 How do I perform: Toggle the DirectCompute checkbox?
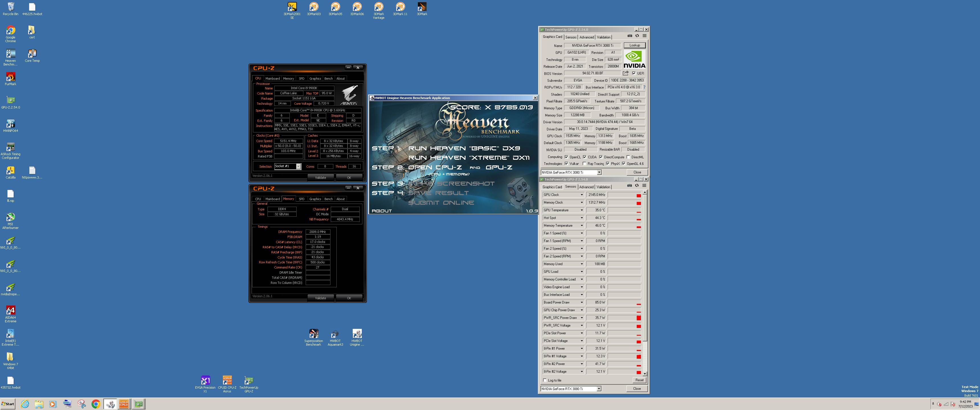pyautogui.click(x=601, y=157)
